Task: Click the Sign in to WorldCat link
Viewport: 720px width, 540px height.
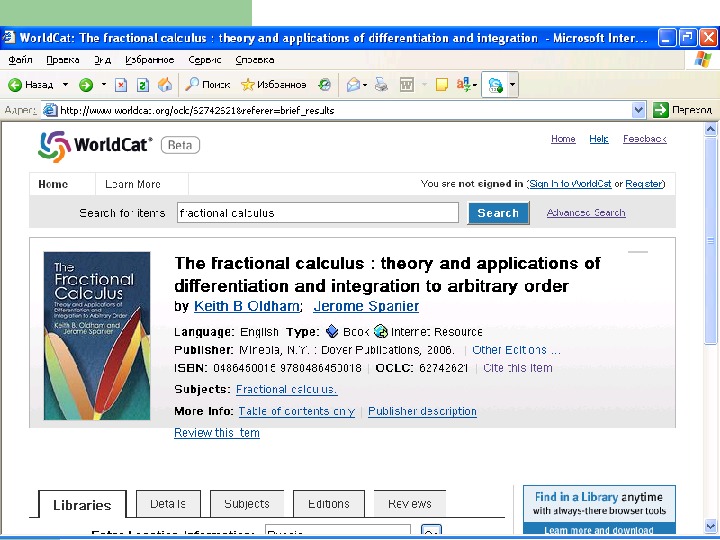Action: pyautogui.click(x=570, y=184)
